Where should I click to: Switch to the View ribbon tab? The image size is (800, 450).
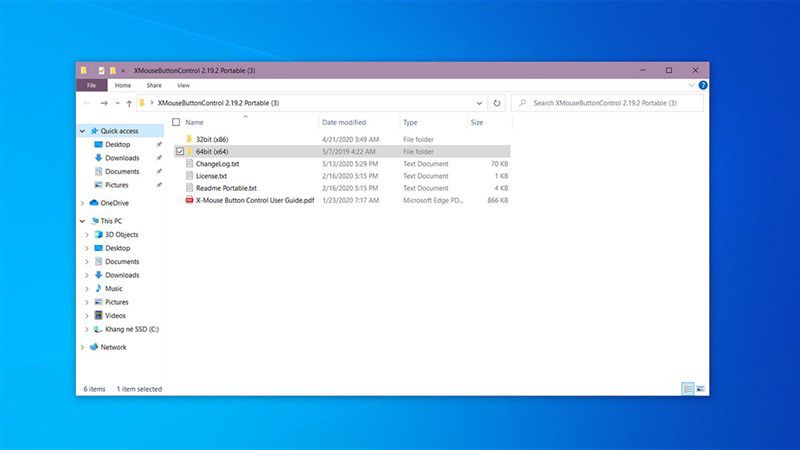(x=183, y=85)
